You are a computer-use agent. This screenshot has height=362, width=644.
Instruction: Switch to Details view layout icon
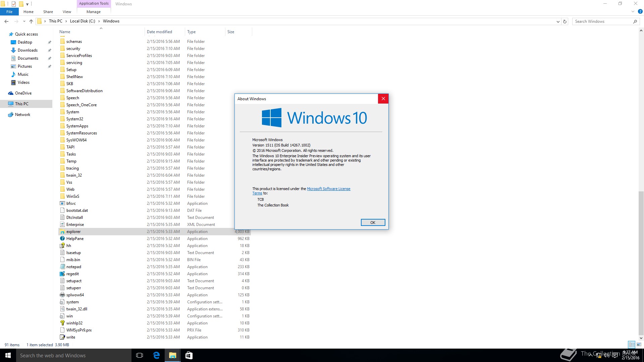[x=632, y=345]
